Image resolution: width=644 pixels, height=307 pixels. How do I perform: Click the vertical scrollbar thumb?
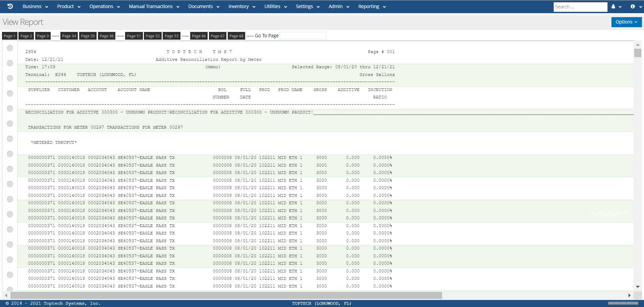coord(638,53)
